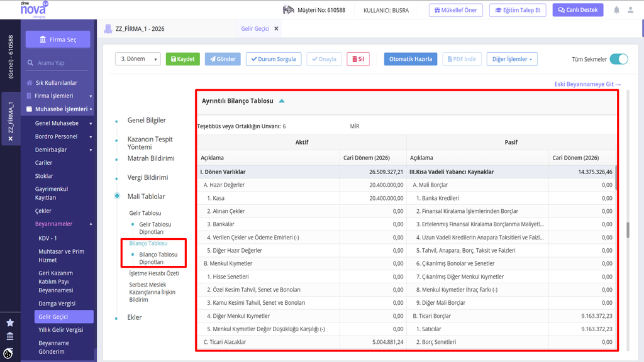644x362 pixels.
Task: Collapse the Beyannameler menu
Action: point(91,224)
